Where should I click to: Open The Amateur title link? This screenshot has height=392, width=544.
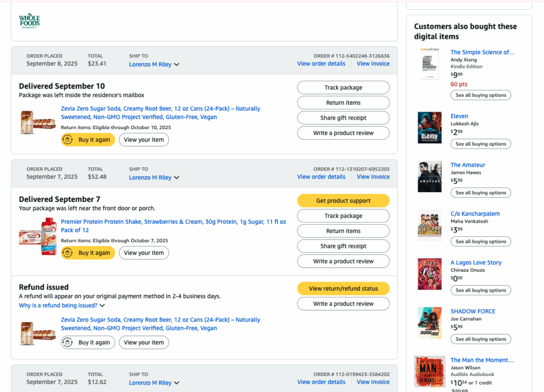(467, 165)
